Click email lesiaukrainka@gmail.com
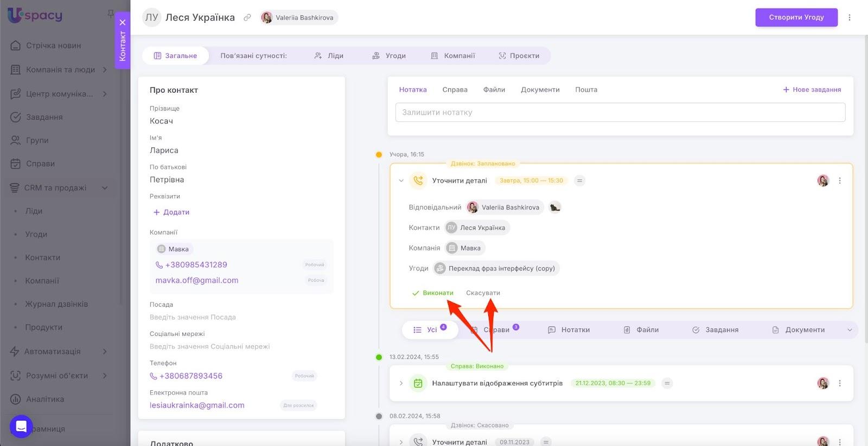 coord(197,405)
